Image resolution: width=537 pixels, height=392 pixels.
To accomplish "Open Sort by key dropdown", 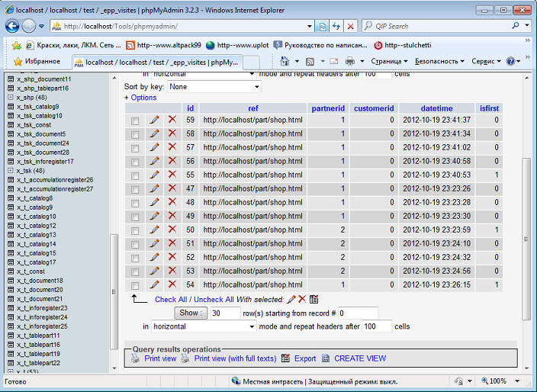I will pyautogui.click(x=214, y=87).
